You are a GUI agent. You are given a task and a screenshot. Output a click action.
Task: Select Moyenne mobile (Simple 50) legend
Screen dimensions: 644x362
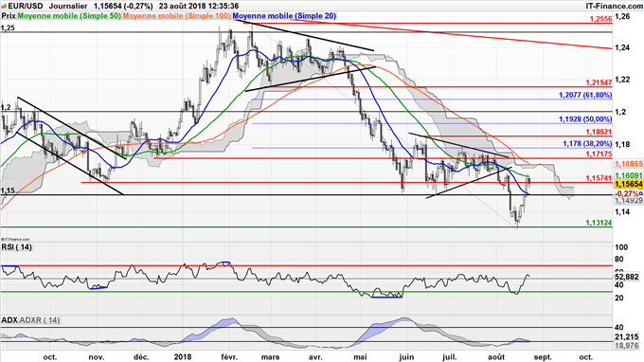click(x=69, y=16)
